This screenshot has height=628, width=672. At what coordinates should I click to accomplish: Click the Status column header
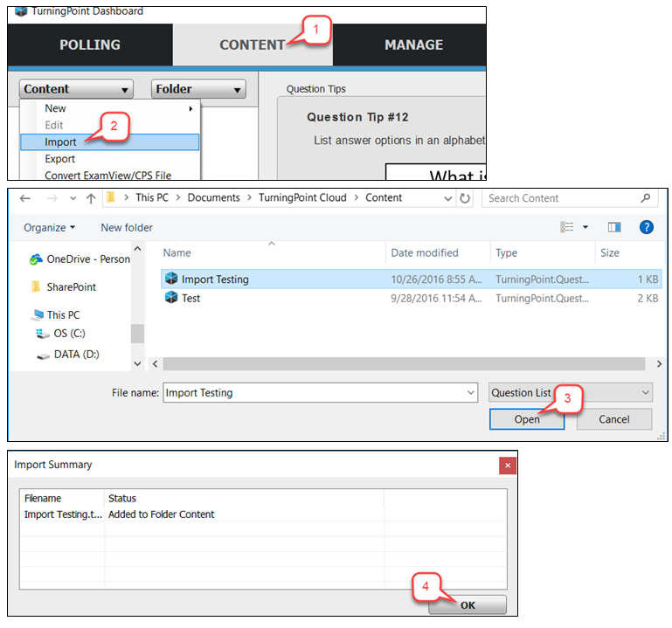(245, 498)
